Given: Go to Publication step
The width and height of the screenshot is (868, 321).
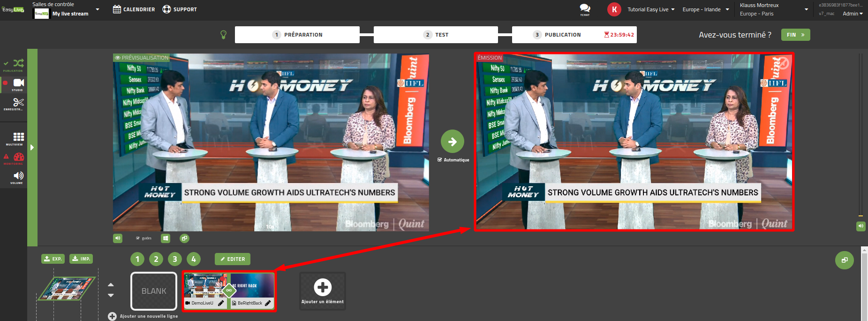Looking at the screenshot, I should pyautogui.click(x=574, y=35).
